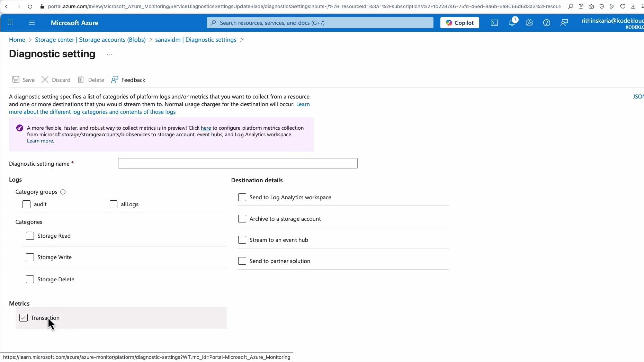Open the notifications bell
The height and width of the screenshot is (362, 644).
pyautogui.click(x=512, y=23)
